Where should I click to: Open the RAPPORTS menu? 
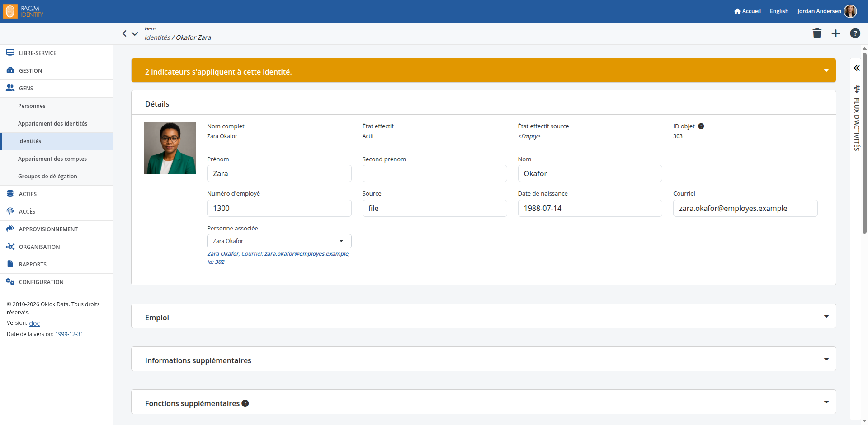click(x=56, y=265)
